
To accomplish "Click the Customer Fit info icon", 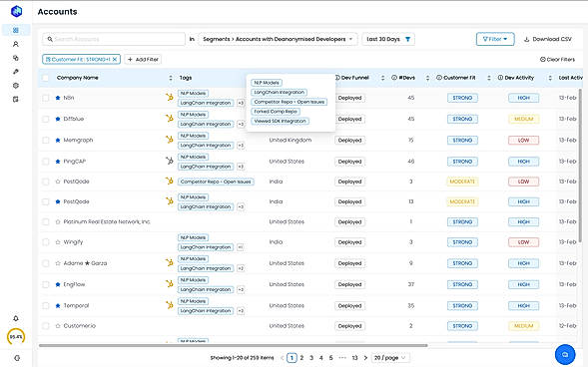I will click(439, 78).
